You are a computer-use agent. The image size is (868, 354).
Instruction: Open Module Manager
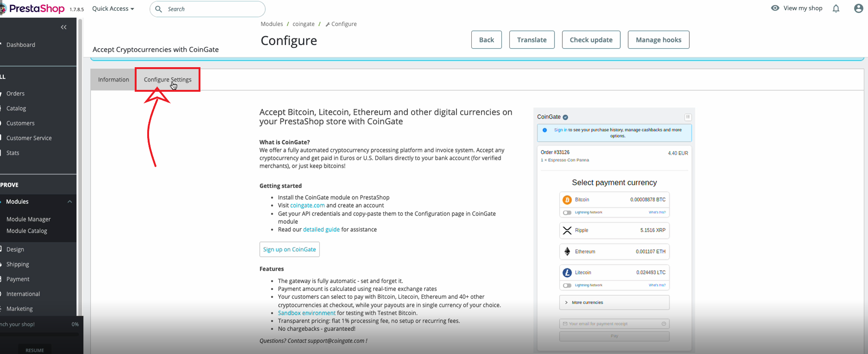click(x=29, y=219)
